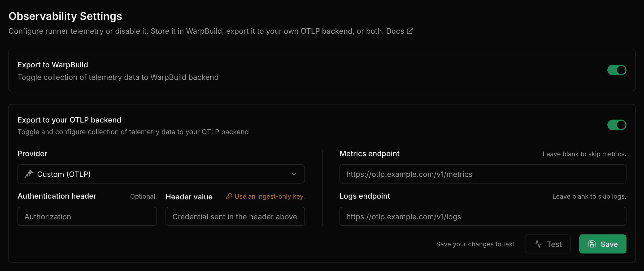Screen dimensions: 644x271
Task: Focus the Header value credential field
Action: [235, 216]
